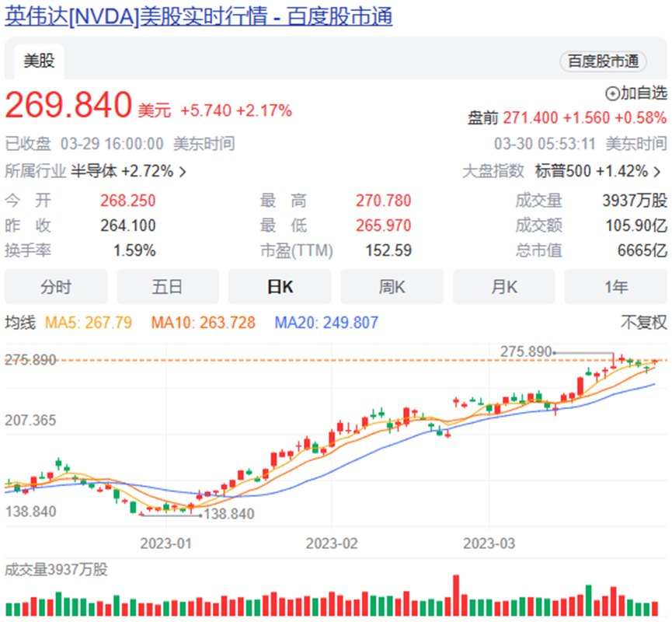The height and width of the screenshot is (622, 672).
Task: Click the 275.890 high marker label on chart
Action: (526, 351)
